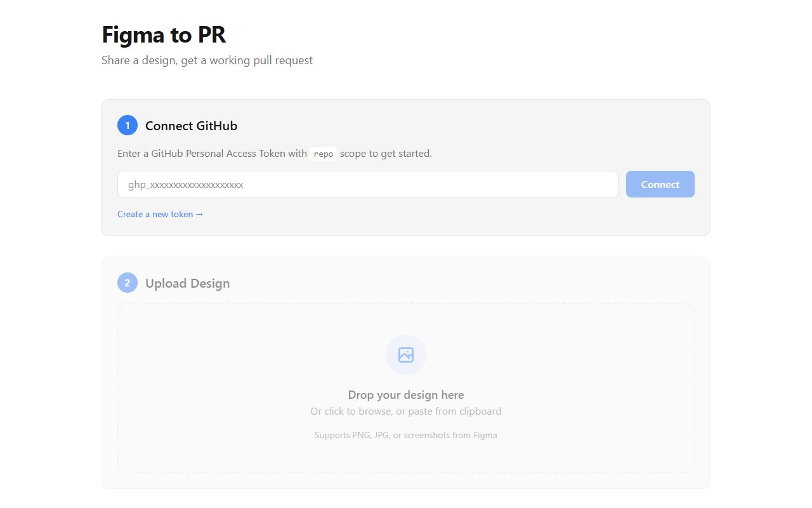Select the Connect GitHub section heading
The image size is (812, 508).
pos(191,125)
